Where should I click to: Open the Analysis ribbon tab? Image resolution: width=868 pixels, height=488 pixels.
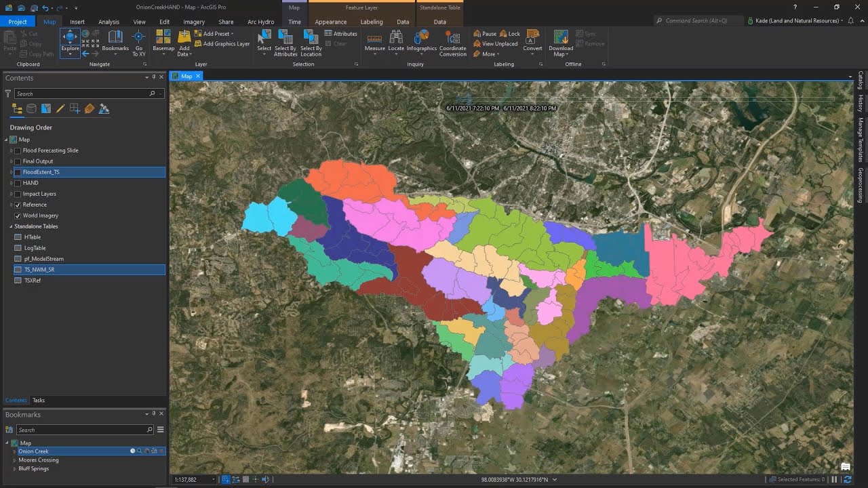point(108,22)
